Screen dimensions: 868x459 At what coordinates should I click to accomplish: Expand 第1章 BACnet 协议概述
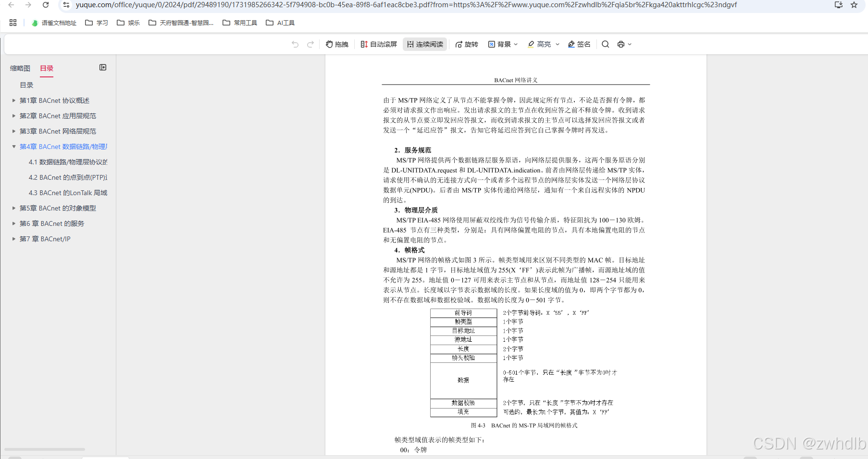(13, 100)
